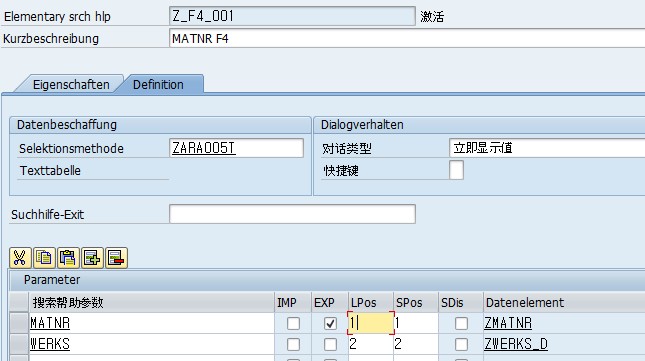
Task: Click the IMP column header
Action: [x=293, y=302]
